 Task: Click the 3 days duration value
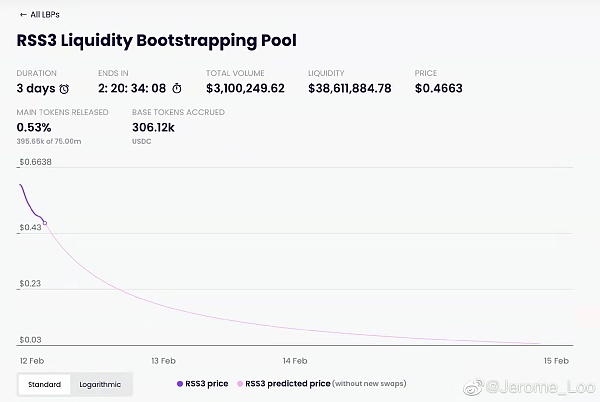(x=36, y=89)
